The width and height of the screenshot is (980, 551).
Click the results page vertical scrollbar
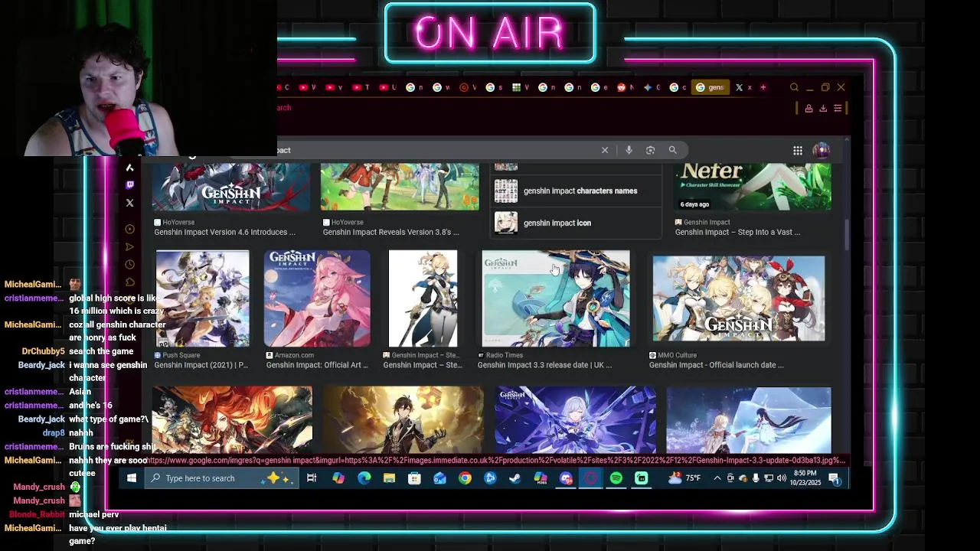[x=846, y=234]
